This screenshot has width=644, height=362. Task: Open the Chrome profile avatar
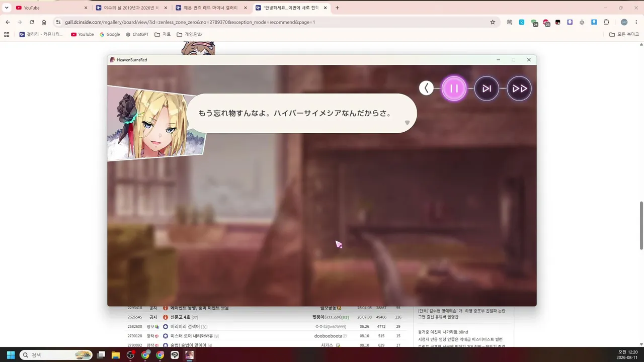pos(624,22)
